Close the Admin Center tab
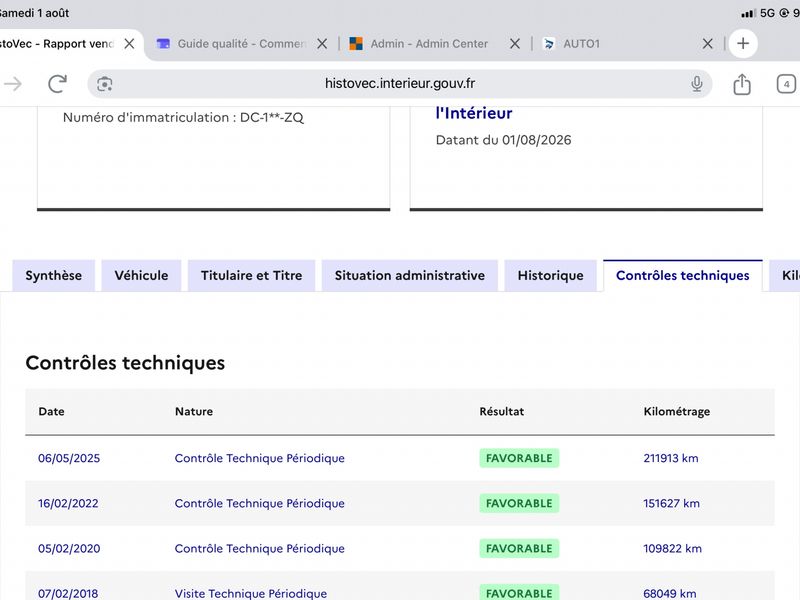Viewport: 800px width, 600px height. [515, 44]
